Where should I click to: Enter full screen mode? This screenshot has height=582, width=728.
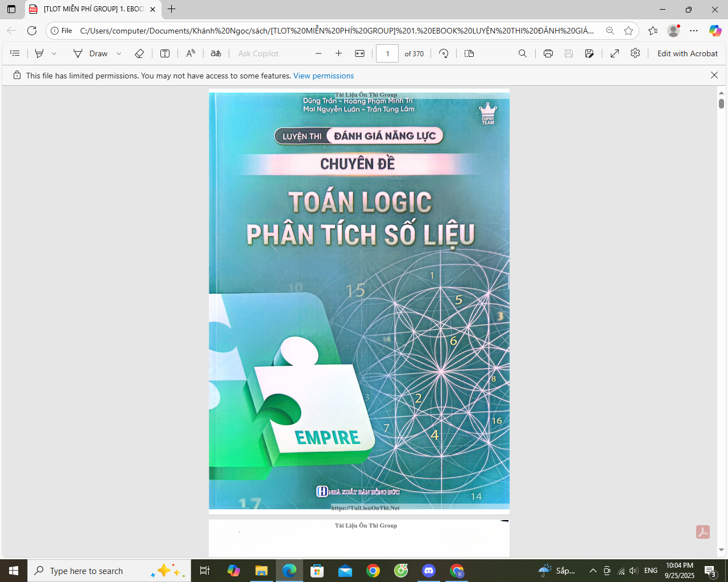(615, 53)
